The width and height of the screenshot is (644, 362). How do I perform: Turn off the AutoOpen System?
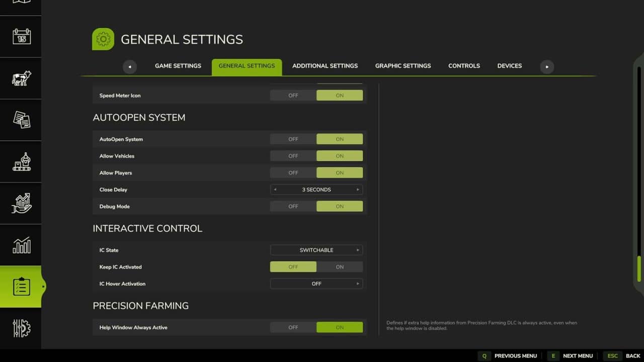pos(293,139)
